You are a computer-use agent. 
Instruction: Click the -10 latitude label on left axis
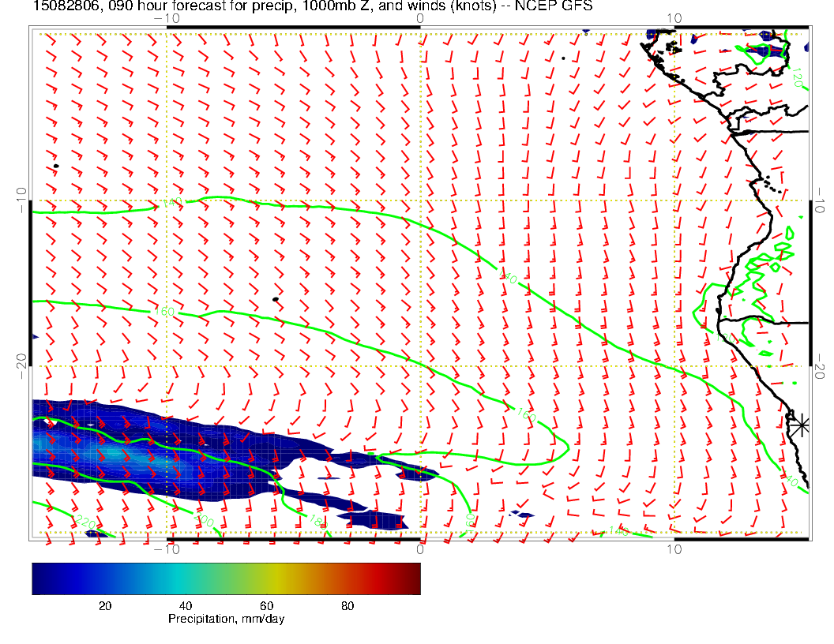coord(21,200)
